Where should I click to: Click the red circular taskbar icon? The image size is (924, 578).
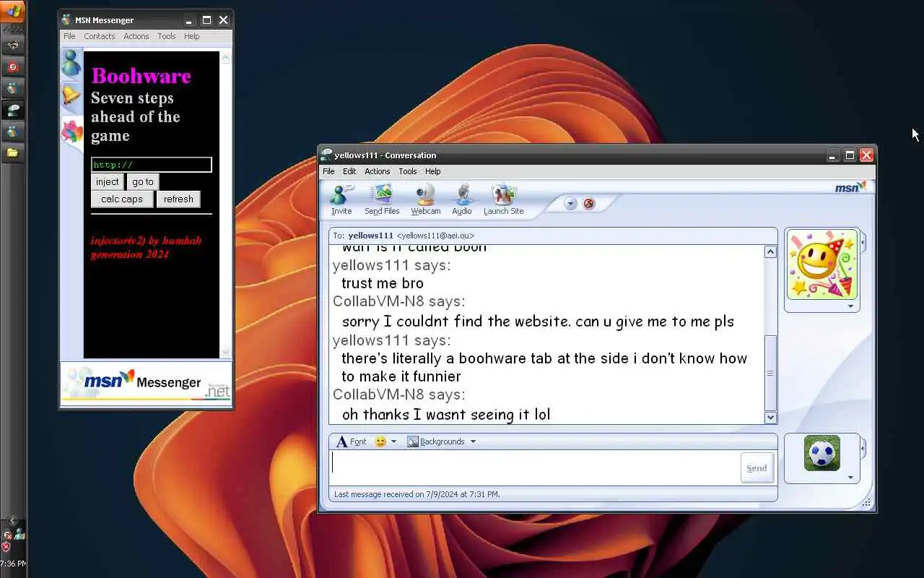point(13,66)
